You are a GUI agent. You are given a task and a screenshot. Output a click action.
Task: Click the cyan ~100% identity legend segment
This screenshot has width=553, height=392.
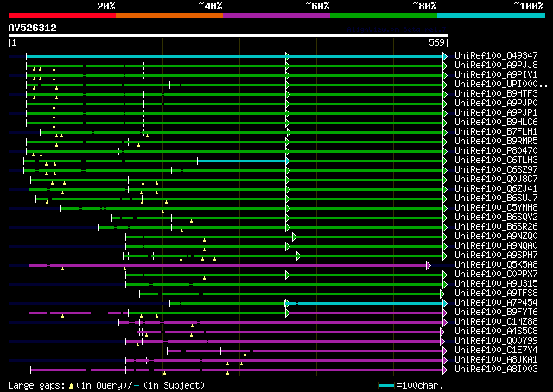[491, 16]
